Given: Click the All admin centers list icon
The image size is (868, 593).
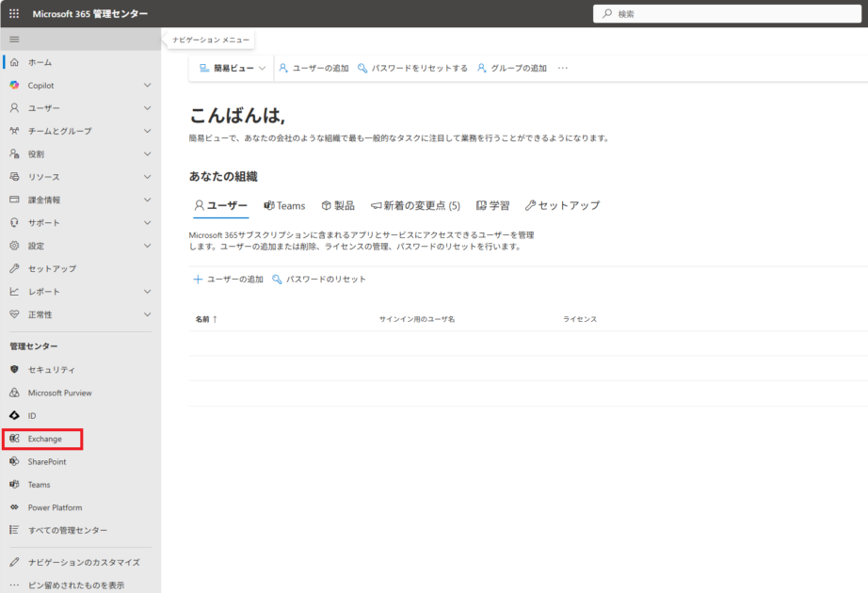Looking at the screenshot, I should tap(14, 530).
